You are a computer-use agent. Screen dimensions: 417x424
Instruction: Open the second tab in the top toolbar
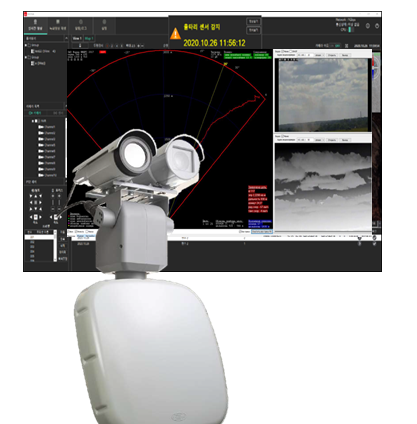(x=58, y=25)
